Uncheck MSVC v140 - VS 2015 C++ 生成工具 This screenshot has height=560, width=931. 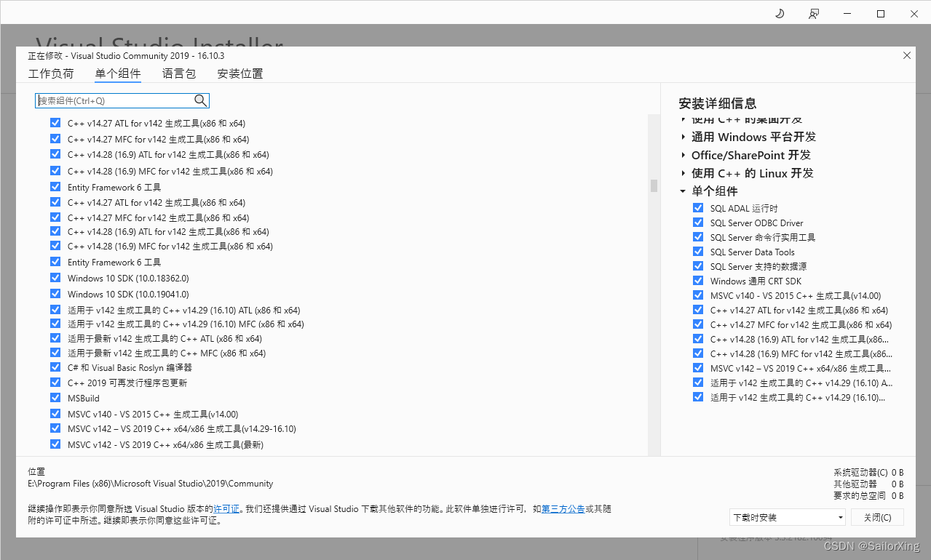point(55,413)
